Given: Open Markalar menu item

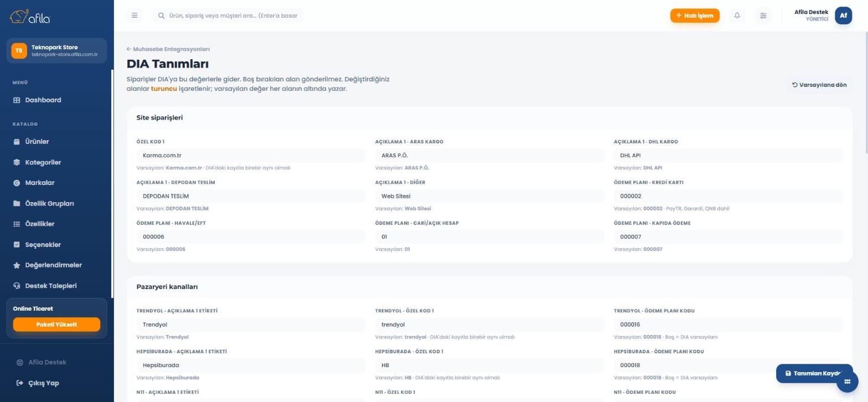Looking at the screenshot, I should coord(56,183).
